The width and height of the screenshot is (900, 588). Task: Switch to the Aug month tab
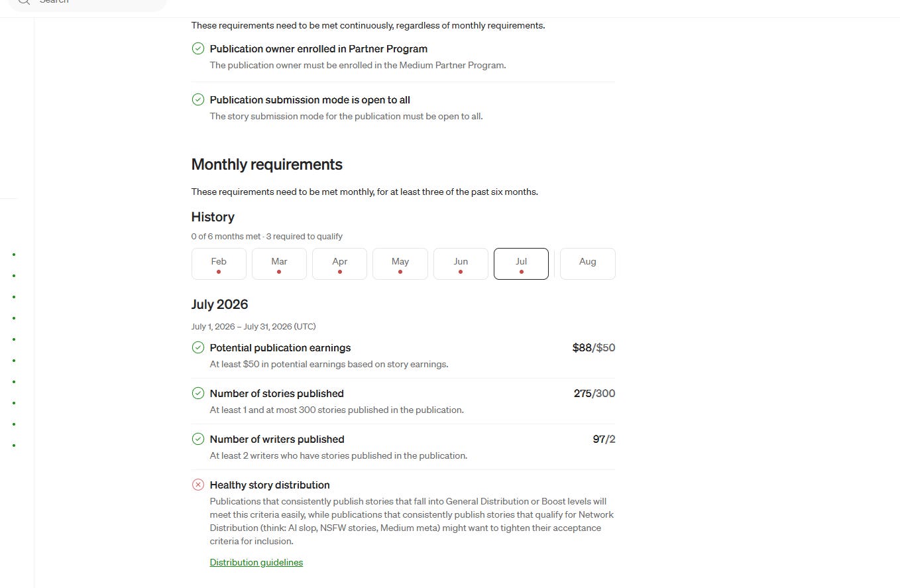588,264
